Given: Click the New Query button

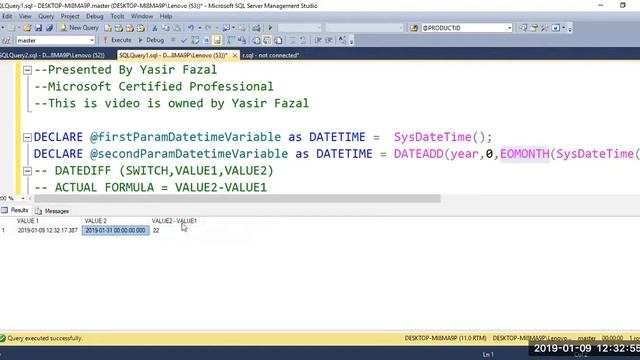Looking at the screenshot, I should 79,28.
